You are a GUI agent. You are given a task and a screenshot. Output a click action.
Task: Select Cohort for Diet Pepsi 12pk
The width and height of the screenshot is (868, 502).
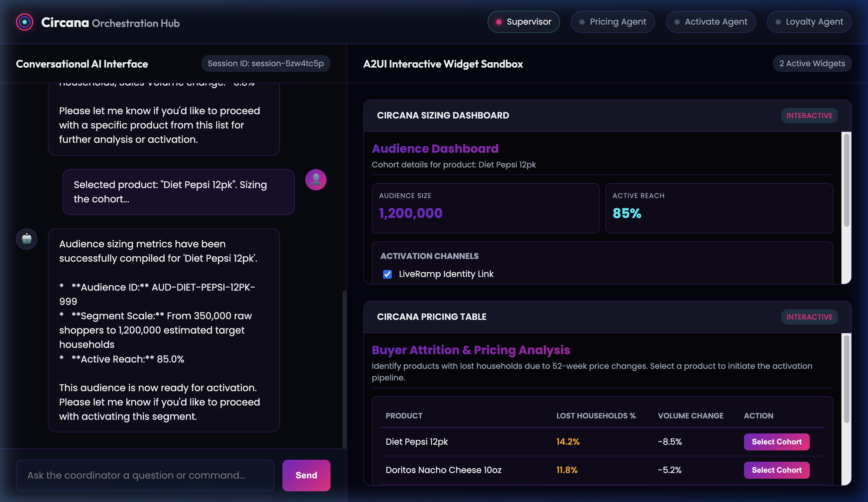point(776,442)
